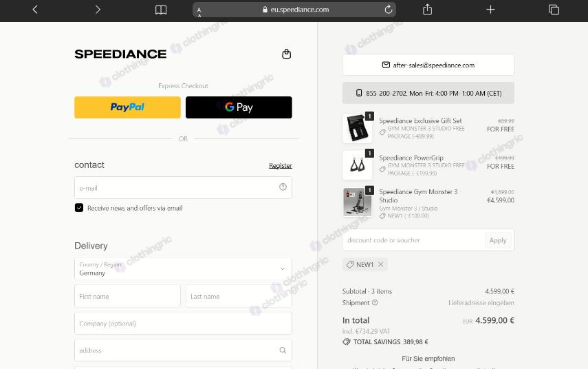Click the Lieferadresse eingeben text
The image size is (588, 369).
point(481,302)
